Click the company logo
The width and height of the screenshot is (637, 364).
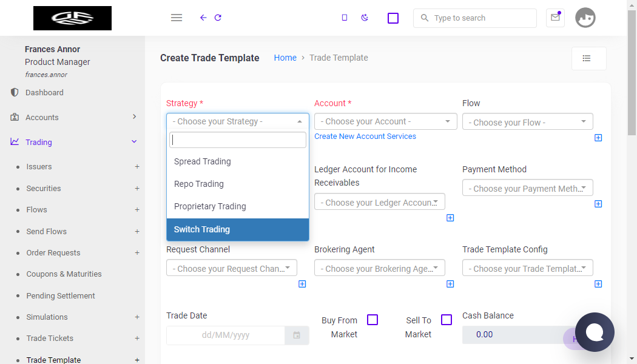tap(72, 18)
